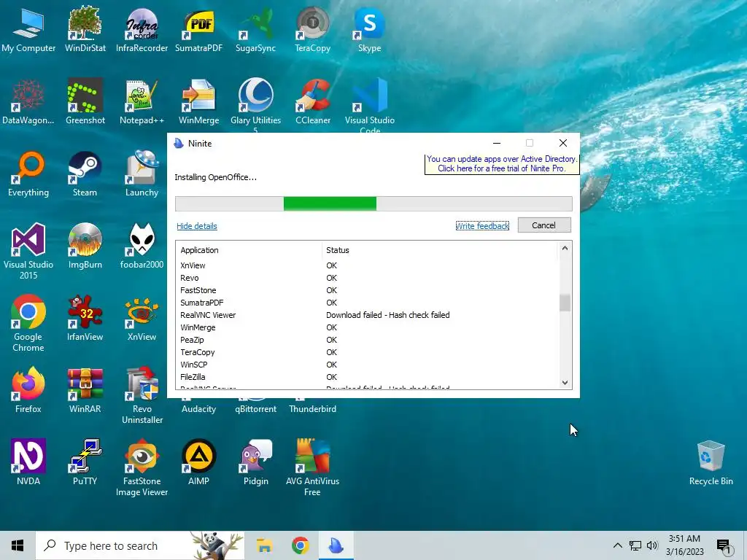Select the IrfanView desktop icon
The width and height of the screenshot is (747, 560).
[x=85, y=319]
